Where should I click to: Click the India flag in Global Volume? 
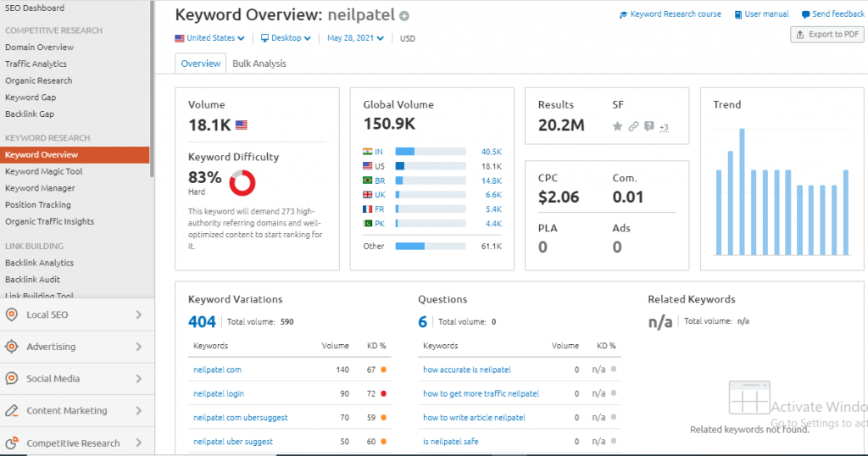point(368,152)
